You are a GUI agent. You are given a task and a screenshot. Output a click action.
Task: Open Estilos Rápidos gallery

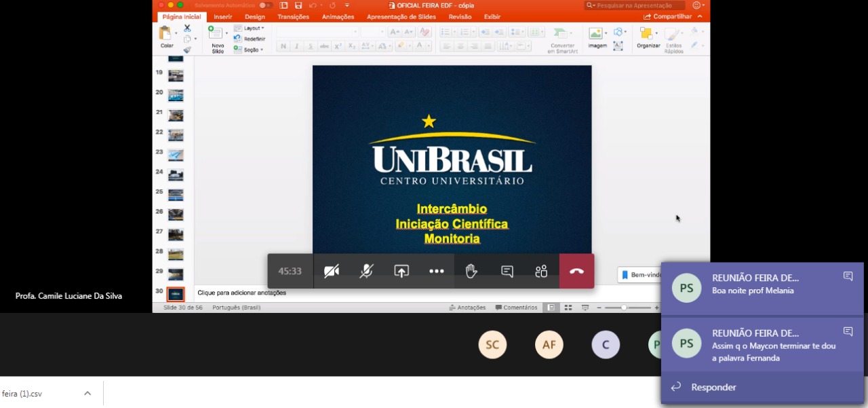[x=673, y=40]
